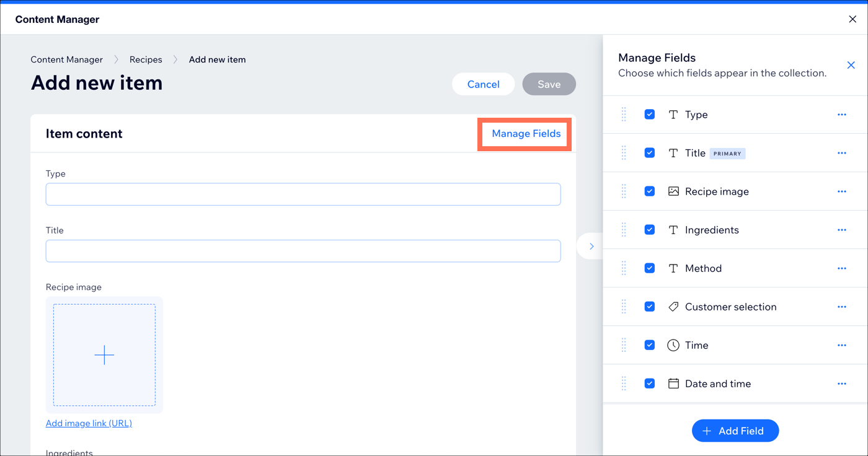This screenshot has height=456, width=868.
Task: Grab the drag handle of Customer selection field
Action: click(624, 307)
